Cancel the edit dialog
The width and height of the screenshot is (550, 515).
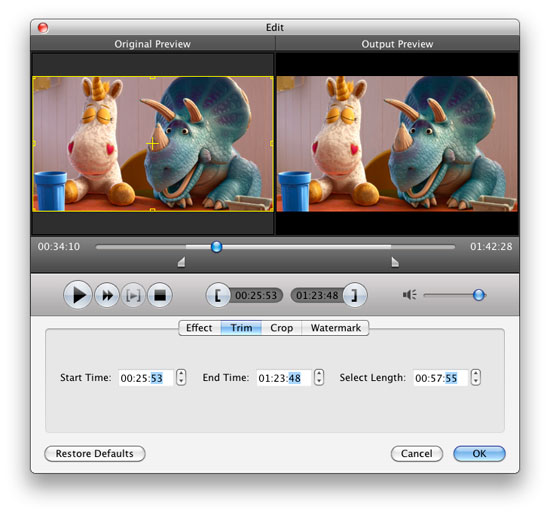[x=417, y=454]
